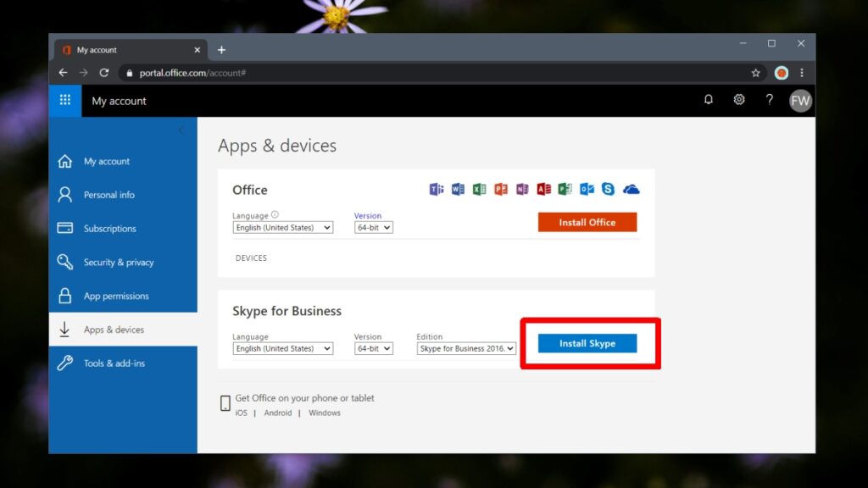Switch to the My account browser tab

[119, 49]
